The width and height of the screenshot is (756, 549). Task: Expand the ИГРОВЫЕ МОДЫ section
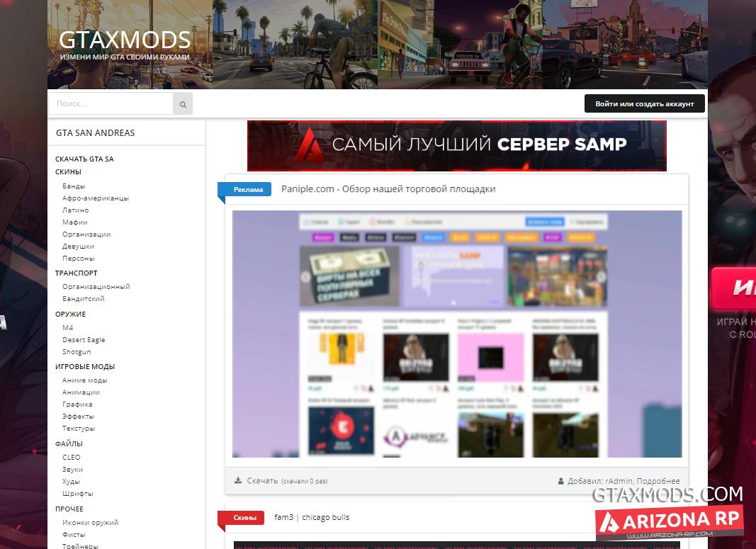click(x=85, y=366)
